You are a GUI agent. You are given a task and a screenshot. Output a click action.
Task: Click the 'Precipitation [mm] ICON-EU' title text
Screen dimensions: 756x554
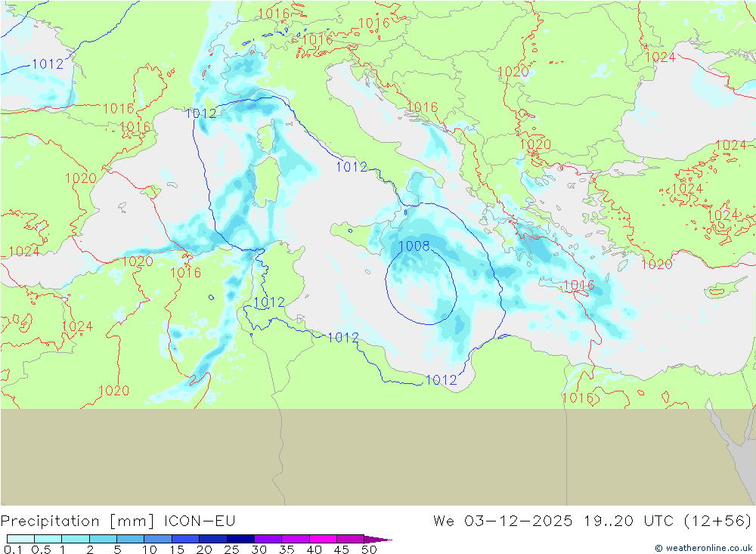point(118,522)
